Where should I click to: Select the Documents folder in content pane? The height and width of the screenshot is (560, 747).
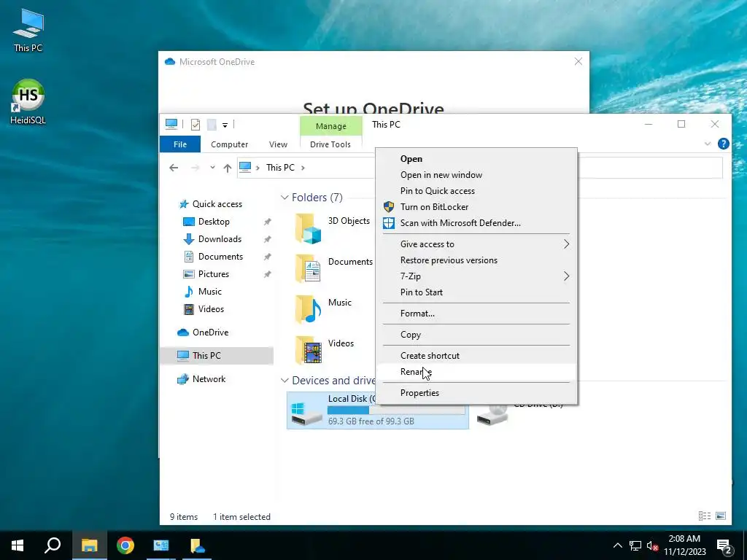333,268
